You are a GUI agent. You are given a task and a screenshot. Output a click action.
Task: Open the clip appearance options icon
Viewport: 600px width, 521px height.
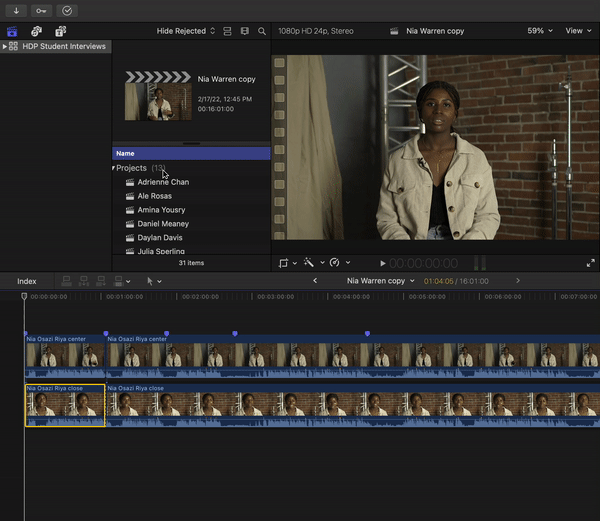coord(244,31)
